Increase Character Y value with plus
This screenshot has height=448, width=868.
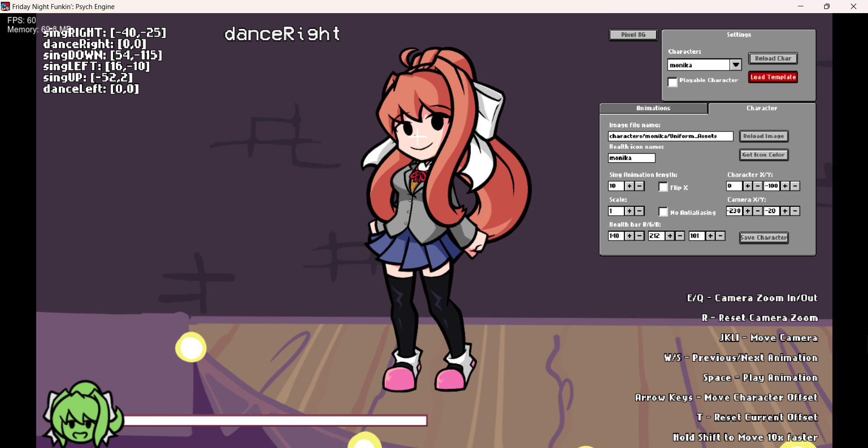coord(785,186)
